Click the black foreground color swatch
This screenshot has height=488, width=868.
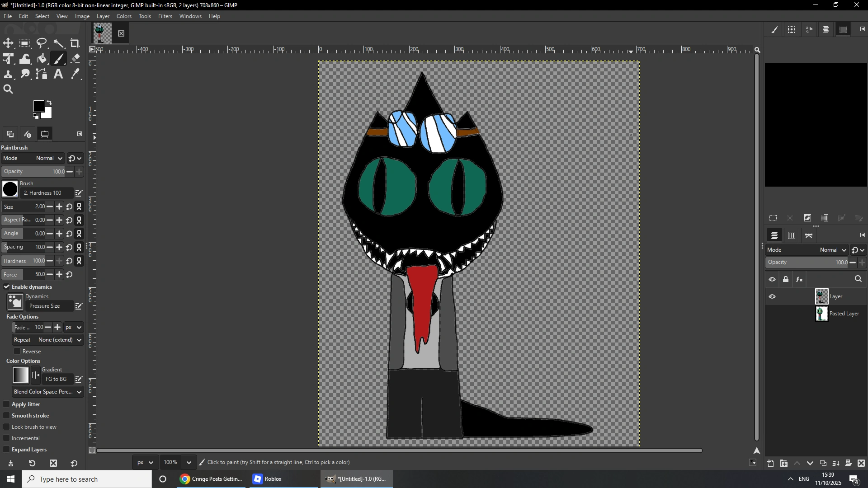pyautogui.click(x=38, y=106)
